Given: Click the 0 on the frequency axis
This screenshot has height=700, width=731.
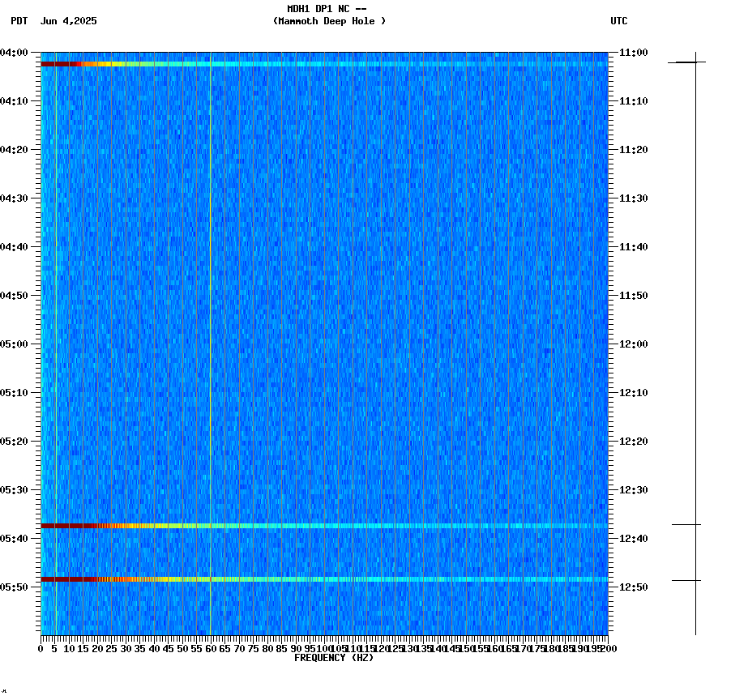Looking at the screenshot, I should pos(39,647).
